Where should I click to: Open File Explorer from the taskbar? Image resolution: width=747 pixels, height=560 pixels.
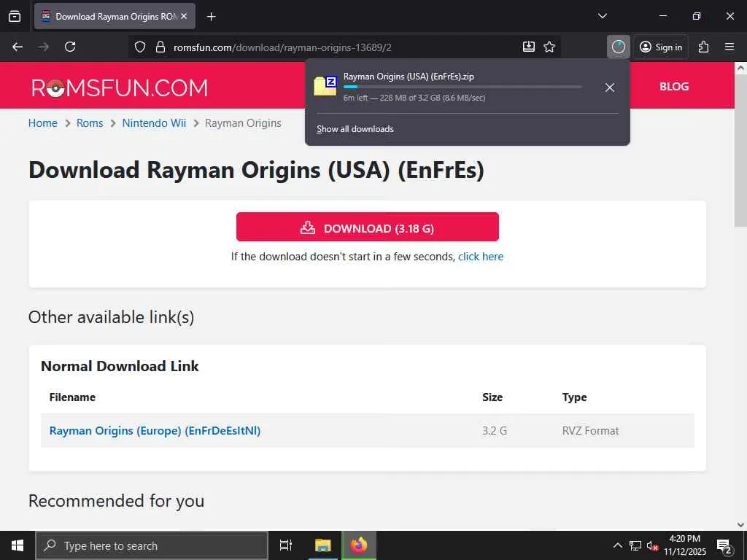[x=323, y=545]
